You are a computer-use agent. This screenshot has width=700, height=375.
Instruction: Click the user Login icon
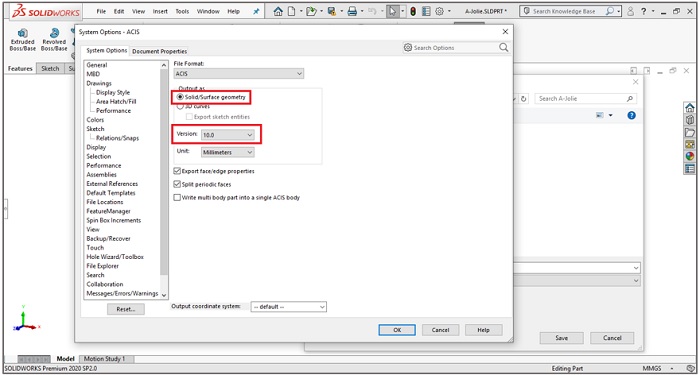[631, 12]
